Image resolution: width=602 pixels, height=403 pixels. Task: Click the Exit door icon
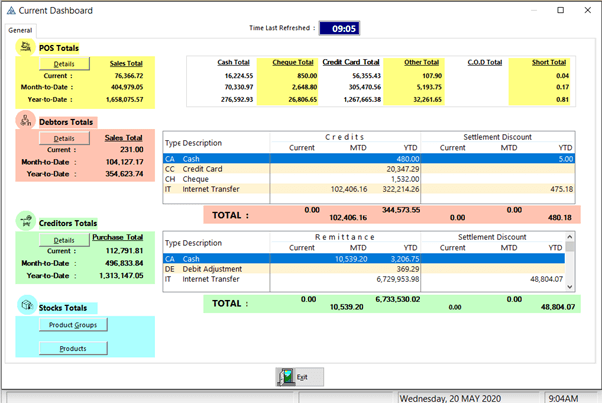point(286,377)
